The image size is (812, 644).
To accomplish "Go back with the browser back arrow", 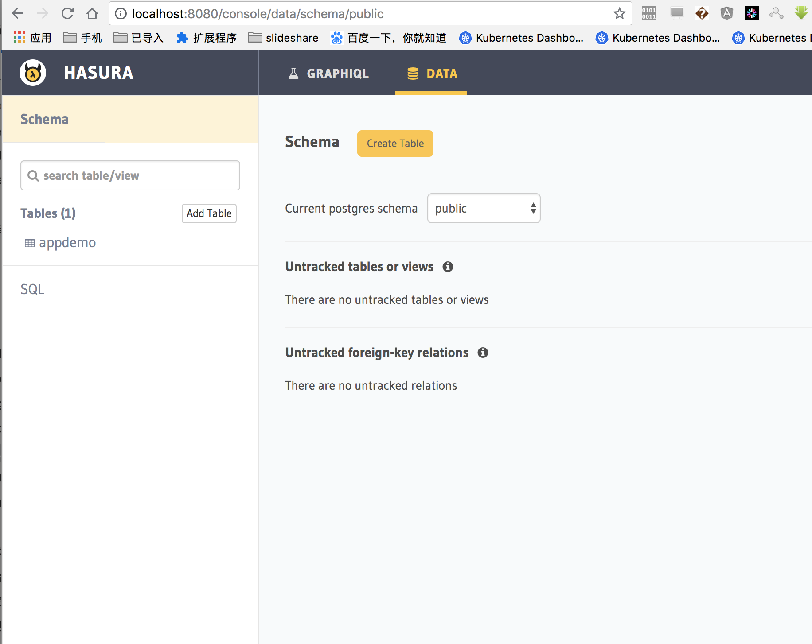I will coord(18,14).
